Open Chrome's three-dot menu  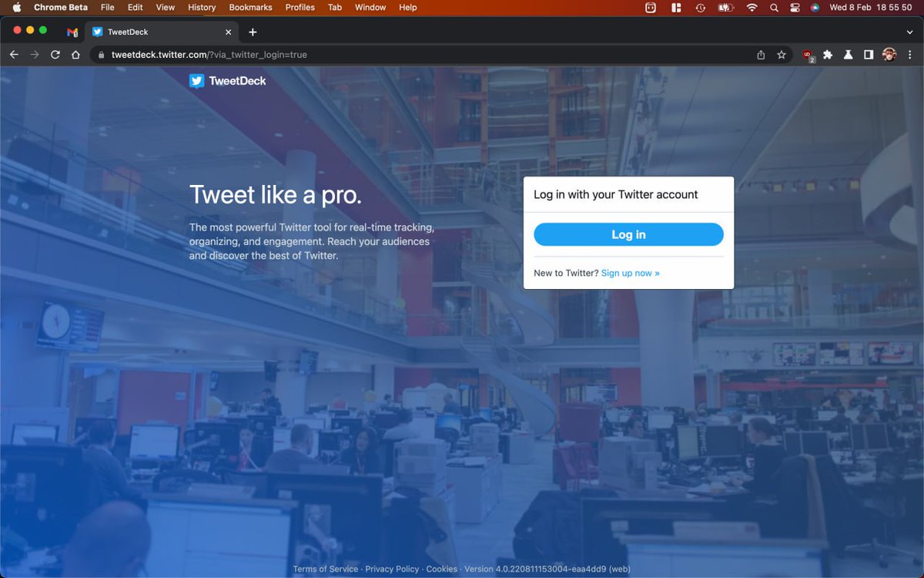[910, 55]
